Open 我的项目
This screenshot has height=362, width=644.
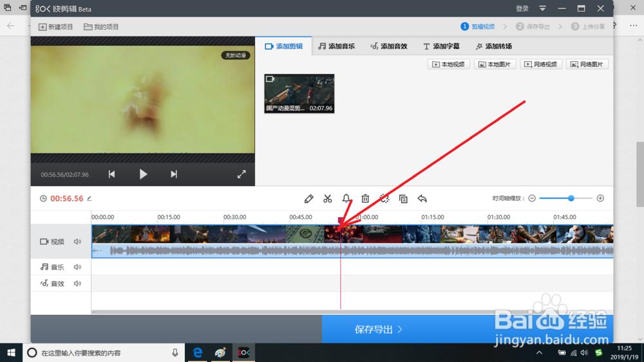pos(101,26)
